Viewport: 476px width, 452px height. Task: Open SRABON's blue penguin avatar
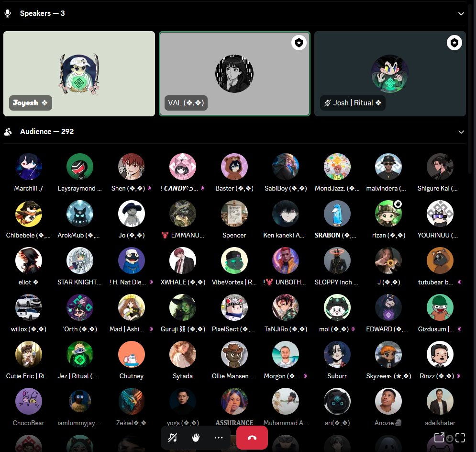tap(337, 214)
